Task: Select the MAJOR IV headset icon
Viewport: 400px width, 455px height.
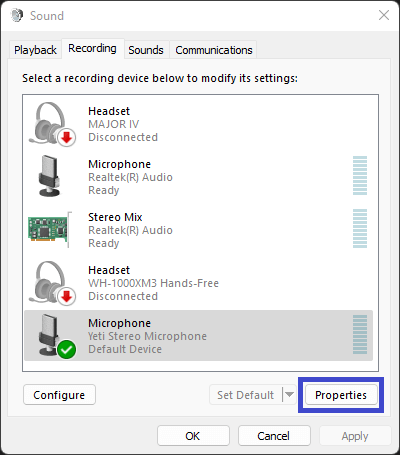Action: click(52, 124)
